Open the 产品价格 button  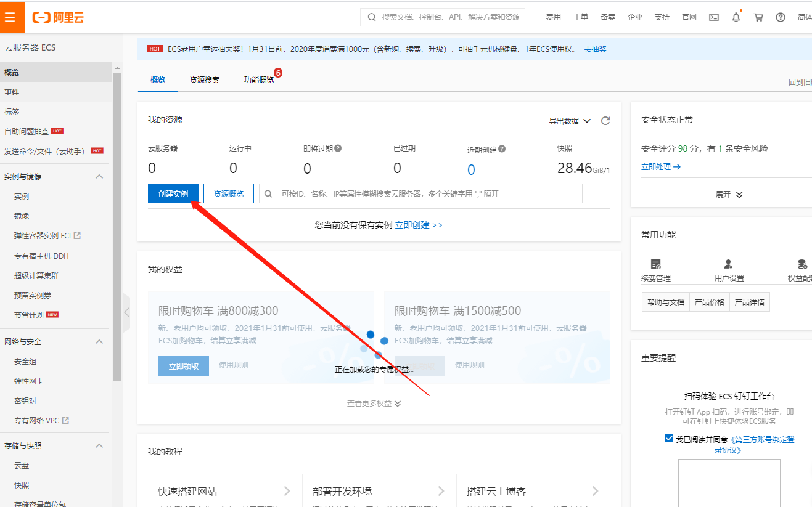click(x=710, y=302)
